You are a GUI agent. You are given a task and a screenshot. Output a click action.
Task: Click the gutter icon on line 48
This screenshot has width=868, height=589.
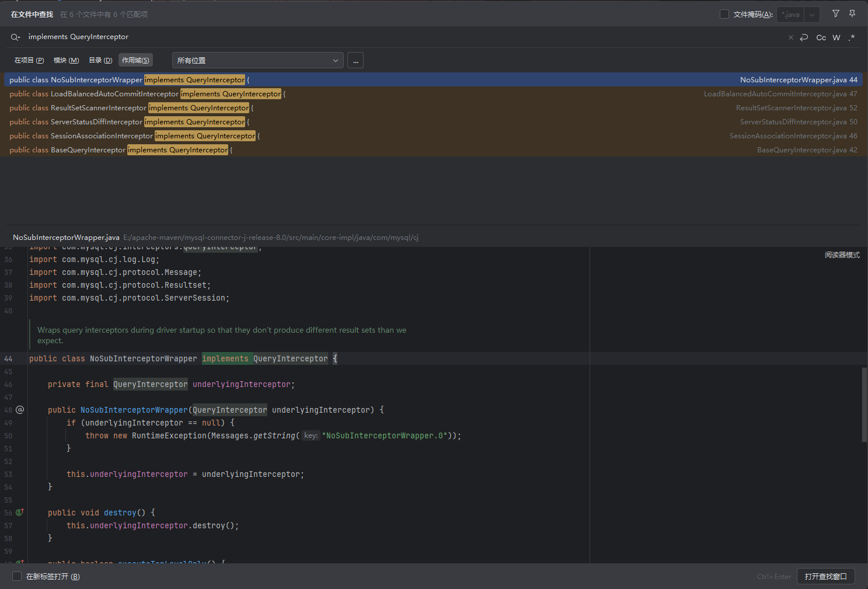click(20, 410)
